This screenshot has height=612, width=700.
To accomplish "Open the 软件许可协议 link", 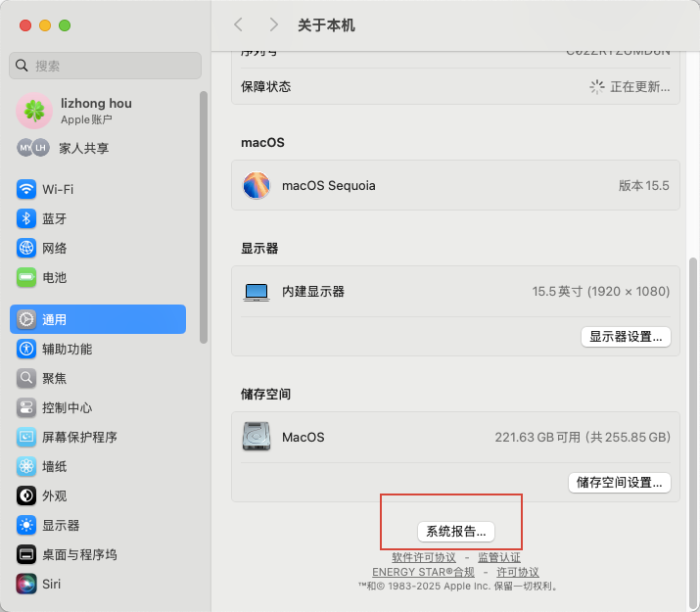I will pyautogui.click(x=424, y=557).
